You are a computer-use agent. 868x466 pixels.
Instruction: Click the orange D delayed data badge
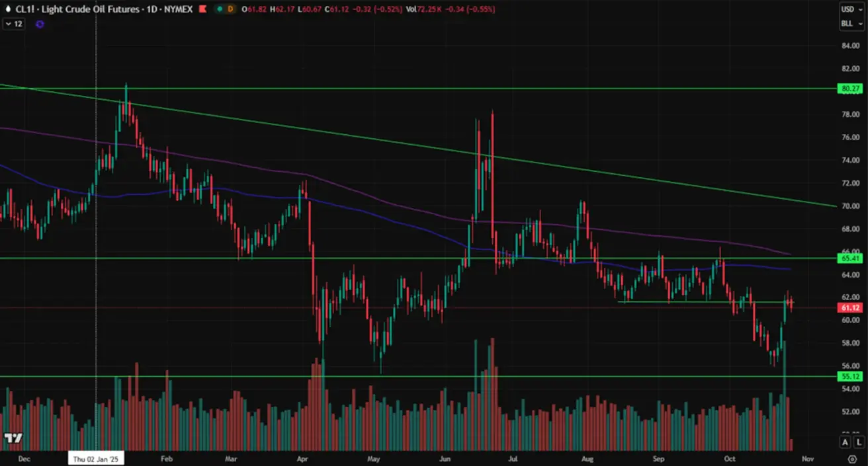pos(230,9)
